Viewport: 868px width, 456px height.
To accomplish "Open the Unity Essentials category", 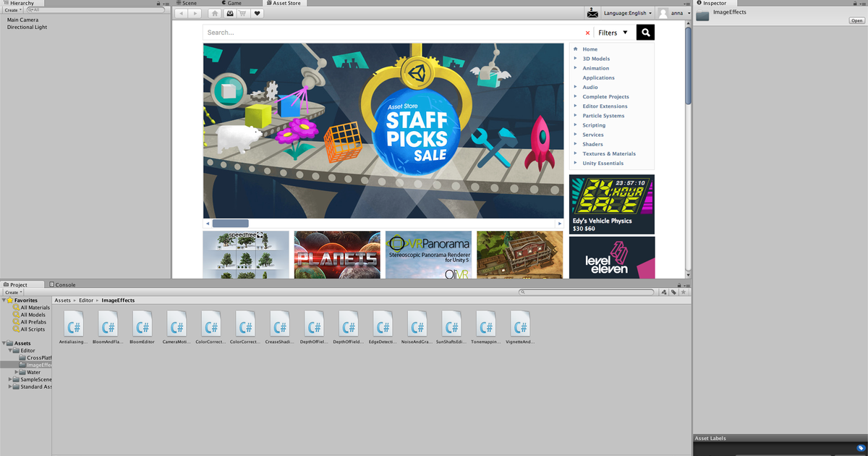I will (x=603, y=164).
